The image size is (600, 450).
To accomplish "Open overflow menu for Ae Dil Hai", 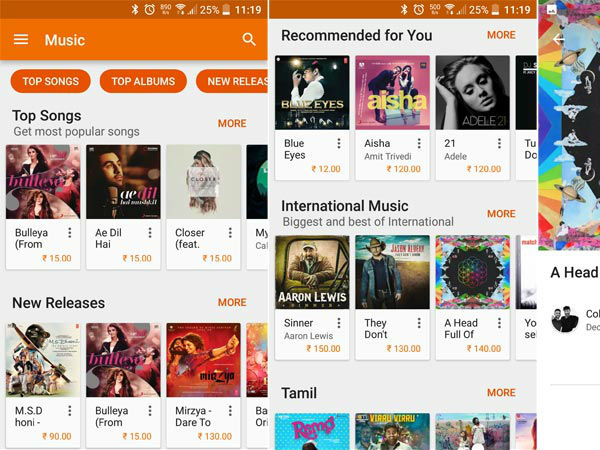I will 150,233.
